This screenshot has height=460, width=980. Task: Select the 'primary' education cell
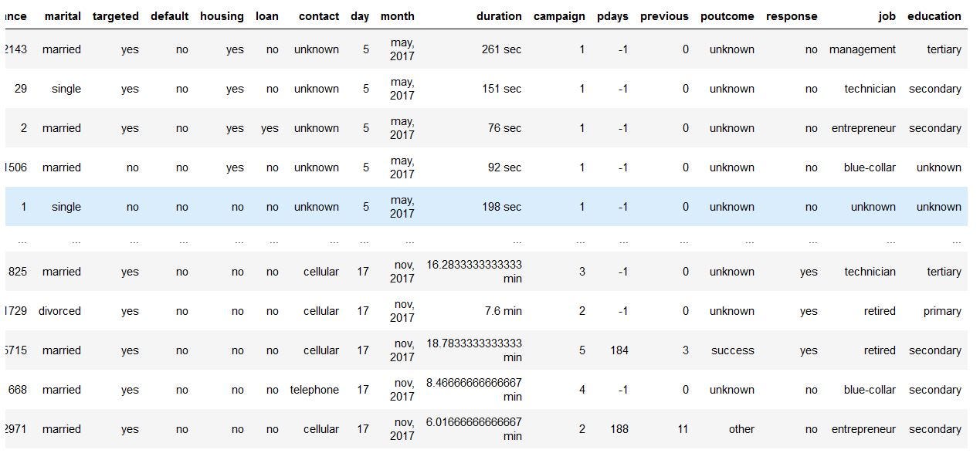pyautogui.click(x=942, y=311)
